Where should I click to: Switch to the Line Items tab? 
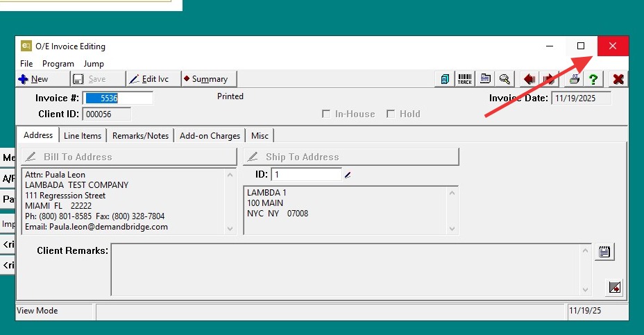coord(83,136)
